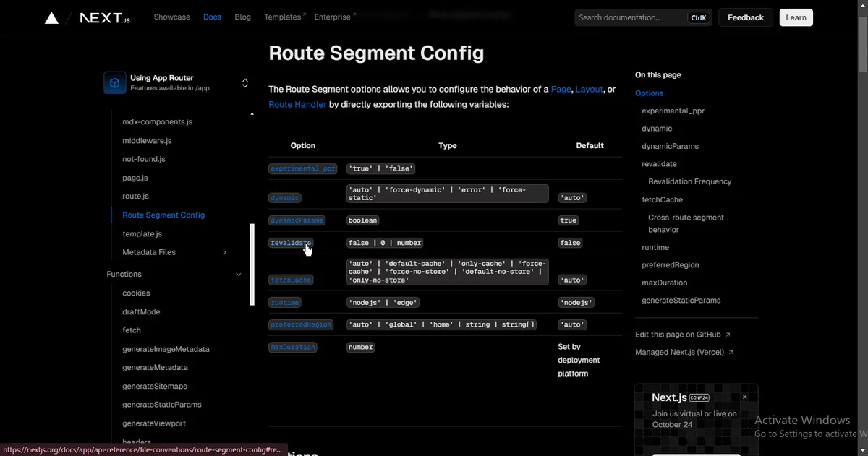Click the App Router cube icon

click(114, 83)
